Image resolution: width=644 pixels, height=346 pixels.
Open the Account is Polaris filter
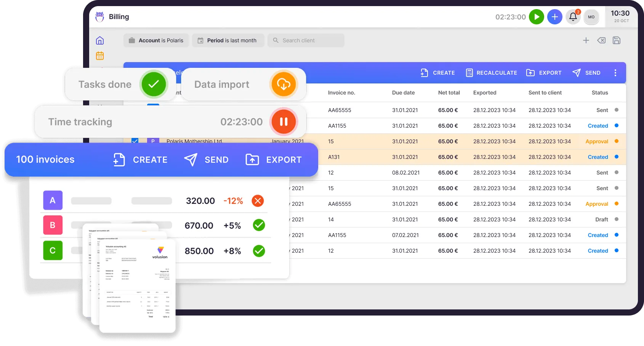click(x=156, y=40)
